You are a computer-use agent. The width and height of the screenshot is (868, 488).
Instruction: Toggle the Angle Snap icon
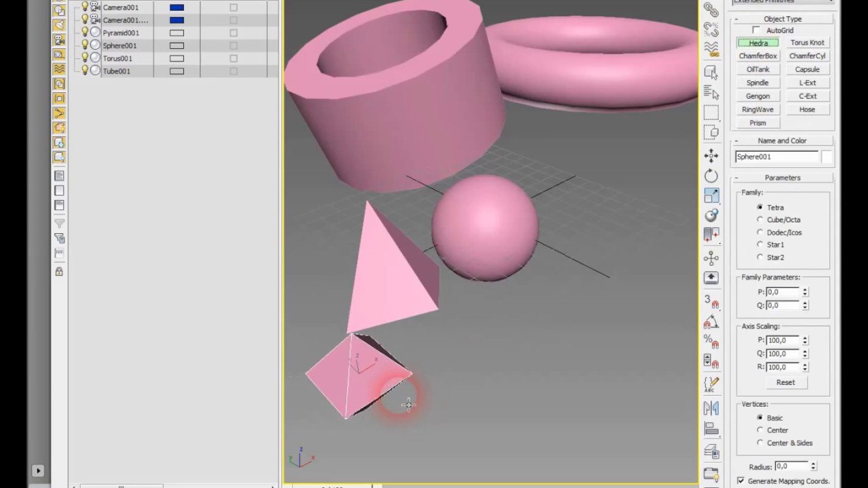(711, 321)
